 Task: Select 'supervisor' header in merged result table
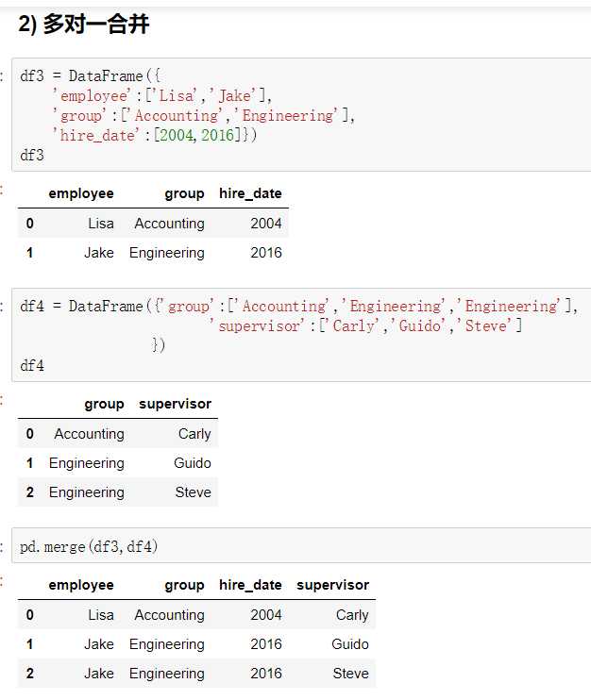[x=332, y=585]
